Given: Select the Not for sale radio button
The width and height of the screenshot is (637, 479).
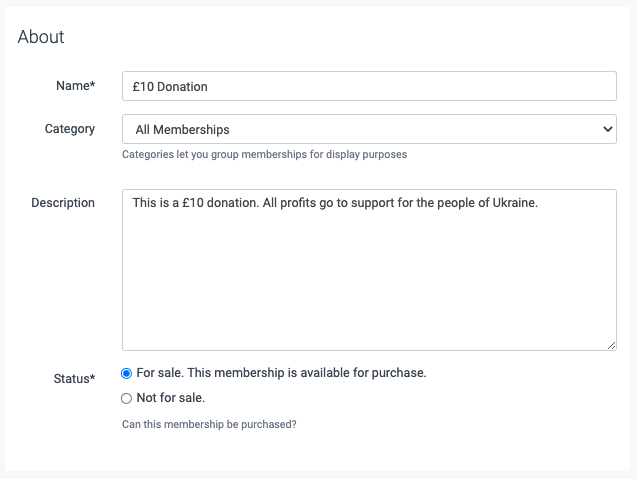Looking at the screenshot, I should pyautogui.click(x=126, y=398).
